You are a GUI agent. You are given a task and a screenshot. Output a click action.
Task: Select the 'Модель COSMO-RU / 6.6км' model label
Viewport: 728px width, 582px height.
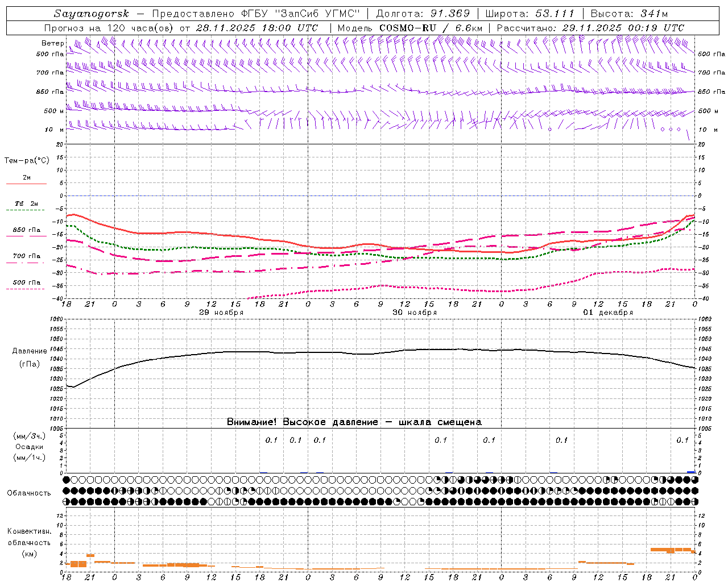410,28
